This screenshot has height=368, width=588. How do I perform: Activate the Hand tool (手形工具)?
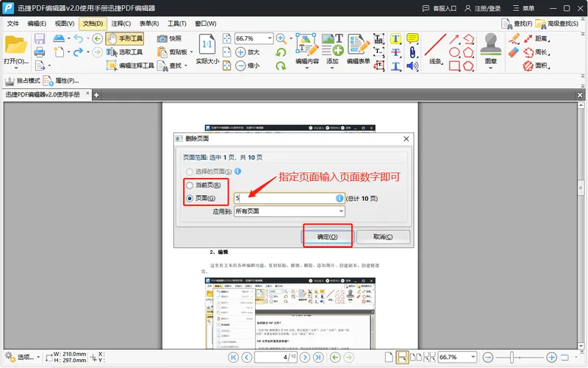point(124,38)
